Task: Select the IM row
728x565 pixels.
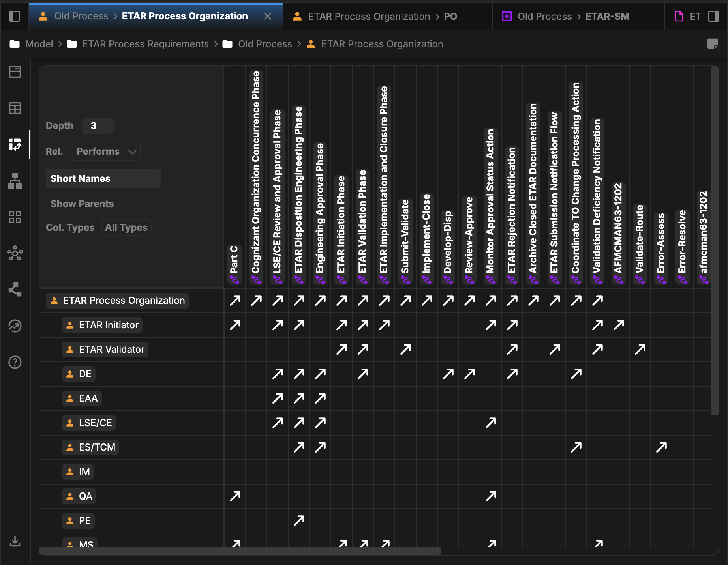Action: [x=78, y=472]
